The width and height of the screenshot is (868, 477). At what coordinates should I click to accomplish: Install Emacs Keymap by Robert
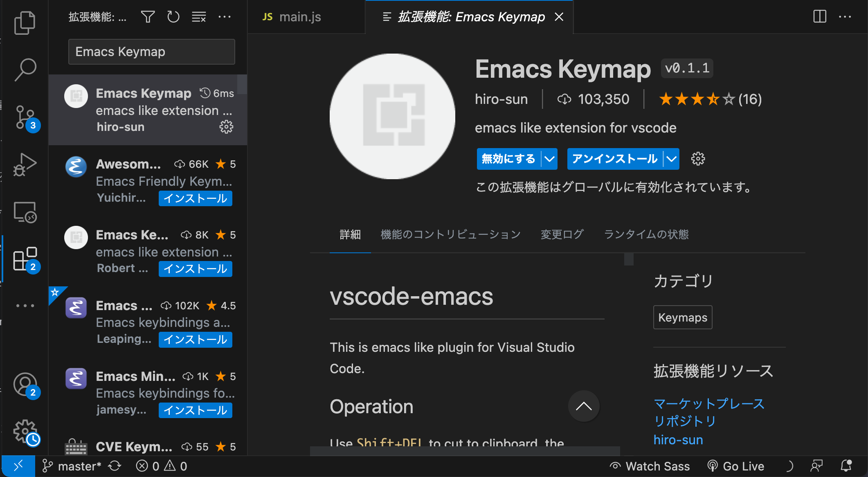[196, 269]
